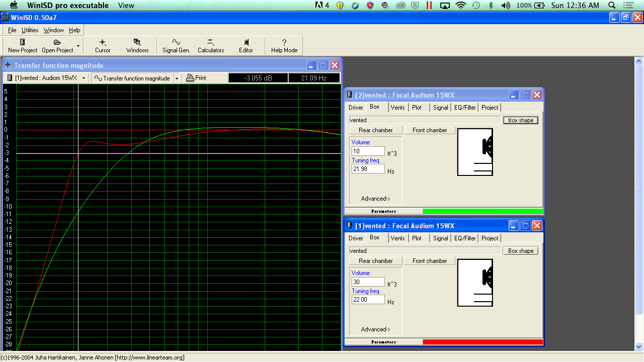The height and width of the screenshot is (362, 644).
Task: Switch to Vents tab in [1]vented window
Action: 397,238
